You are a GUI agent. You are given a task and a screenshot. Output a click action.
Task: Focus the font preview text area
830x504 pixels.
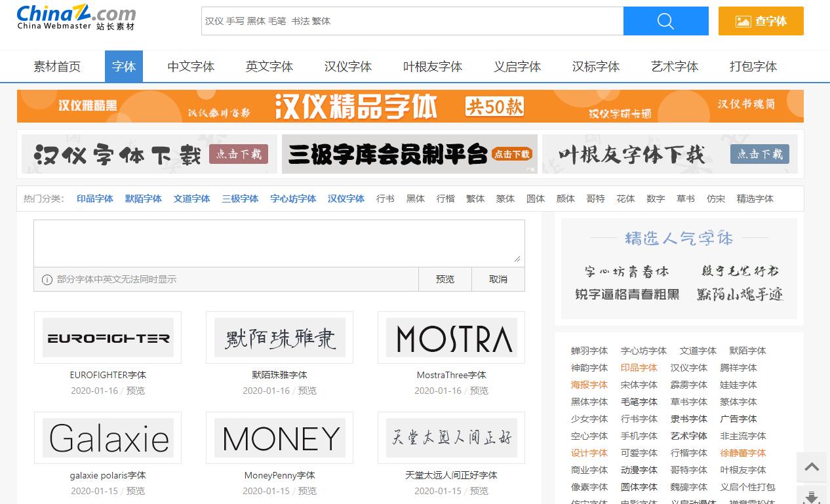[x=279, y=242]
